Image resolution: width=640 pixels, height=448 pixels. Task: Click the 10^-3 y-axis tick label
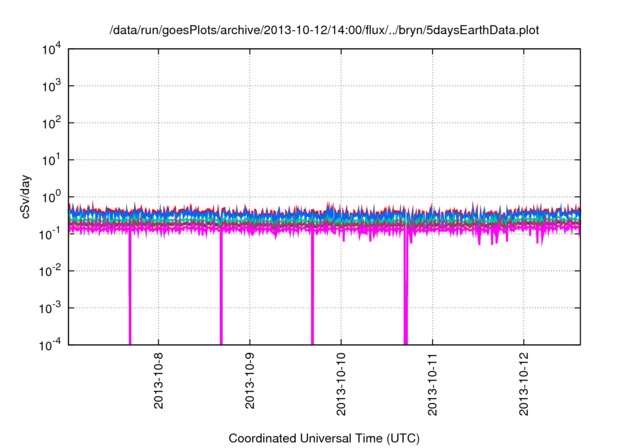pyautogui.click(x=51, y=308)
